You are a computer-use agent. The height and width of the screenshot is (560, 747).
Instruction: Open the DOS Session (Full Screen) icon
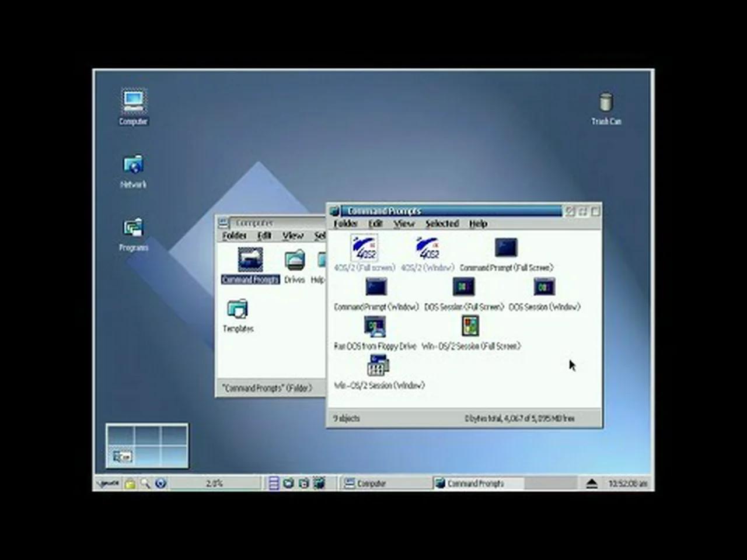tap(463, 286)
